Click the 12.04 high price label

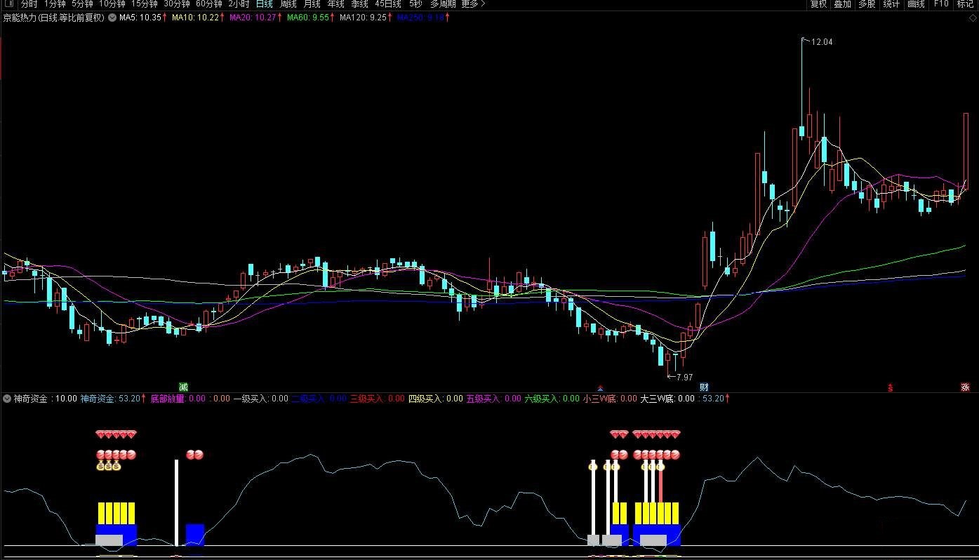coord(822,42)
